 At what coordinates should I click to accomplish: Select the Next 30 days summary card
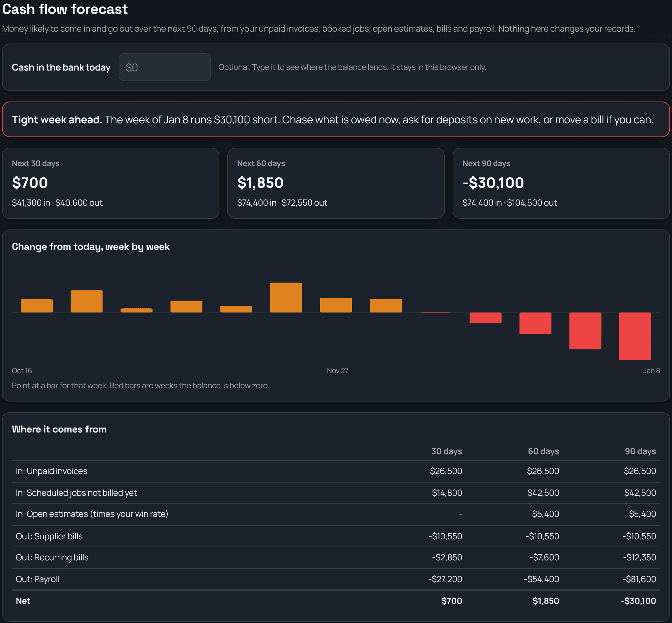[x=110, y=183]
